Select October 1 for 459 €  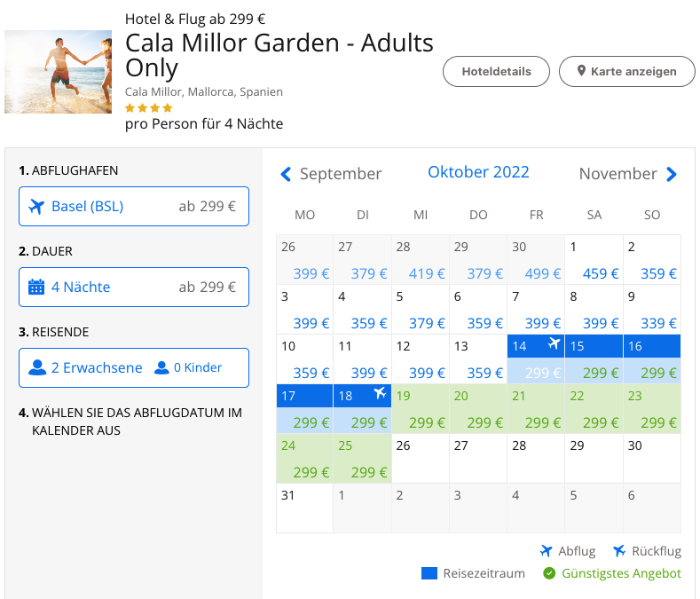point(594,260)
